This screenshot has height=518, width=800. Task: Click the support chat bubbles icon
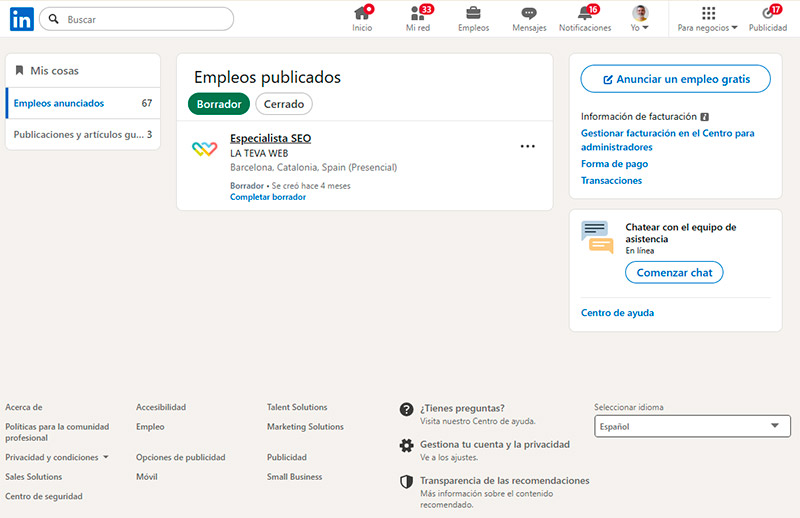tap(597, 237)
